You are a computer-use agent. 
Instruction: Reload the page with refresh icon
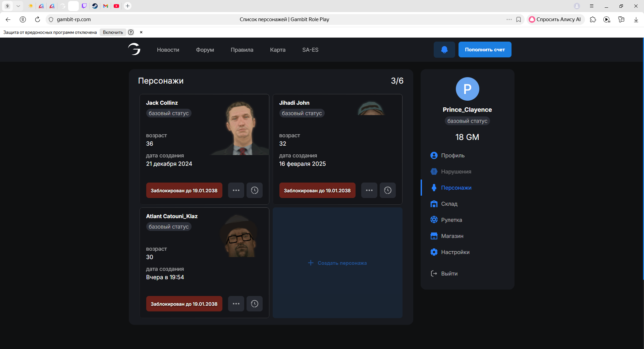[38, 19]
